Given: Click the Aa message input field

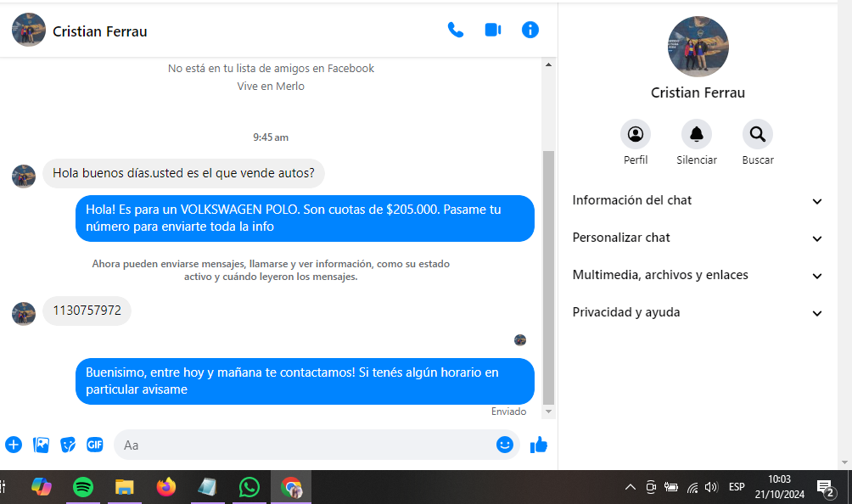Looking at the screenshot, I should point(305,445).
